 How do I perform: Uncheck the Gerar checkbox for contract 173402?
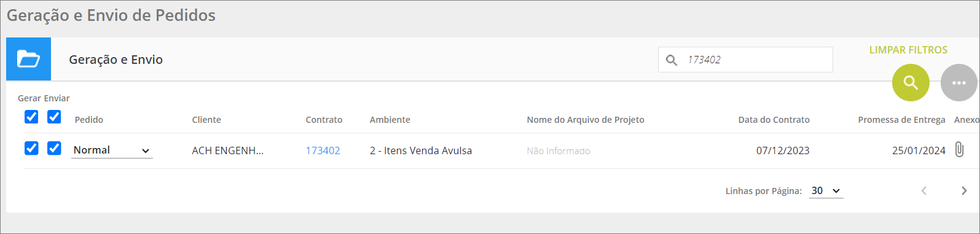coord(31,148)
